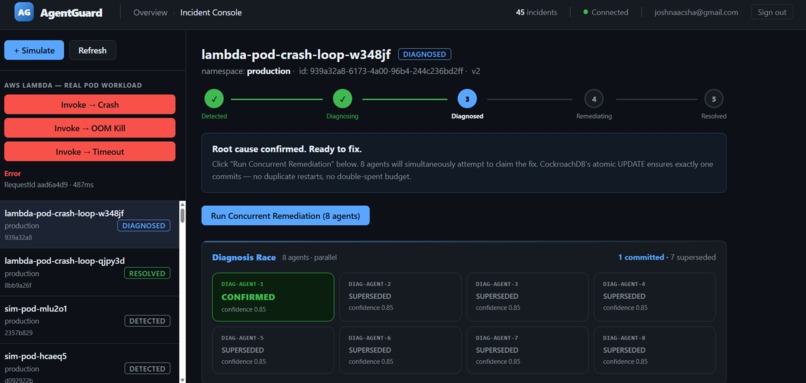The image size is (806, 383).
Task: Click the step 3 Diagnosed circle
Action: click(x=467, y=99)
